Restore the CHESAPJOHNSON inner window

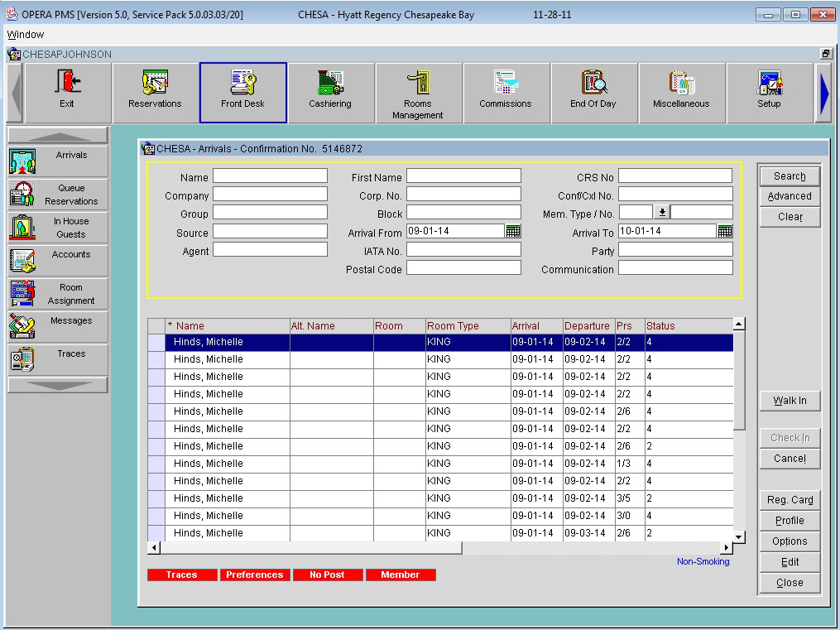(826, 54)
